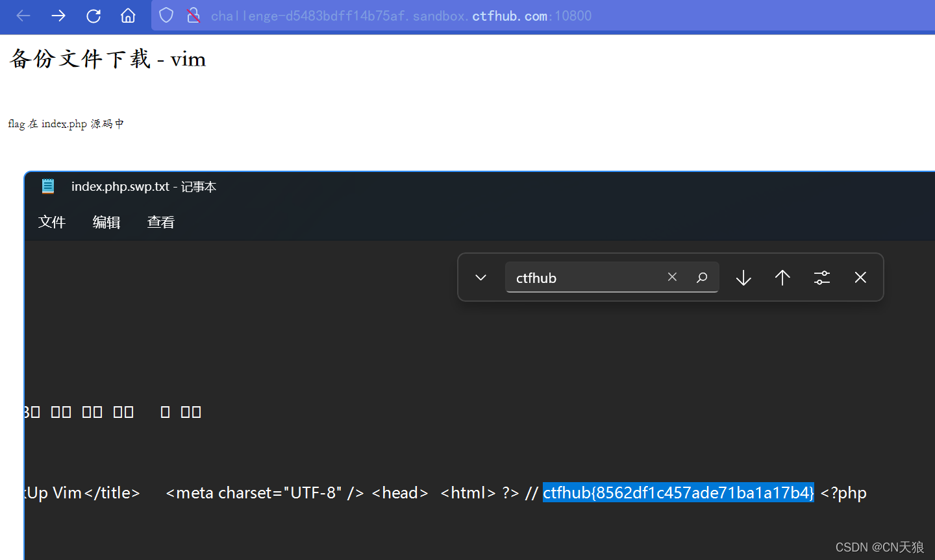Reload the browser page
The height and width of the screenshot is (560, 935).
point(93,16)
